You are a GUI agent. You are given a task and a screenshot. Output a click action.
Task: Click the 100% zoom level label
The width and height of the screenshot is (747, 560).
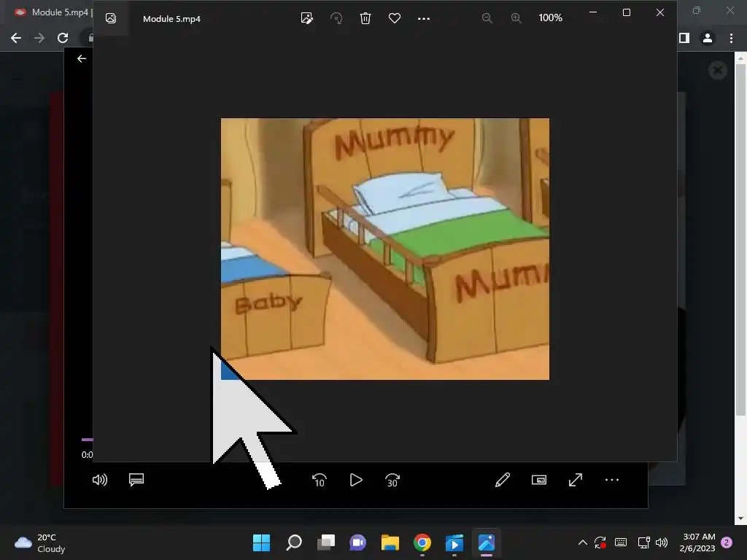tap(550, 18)
